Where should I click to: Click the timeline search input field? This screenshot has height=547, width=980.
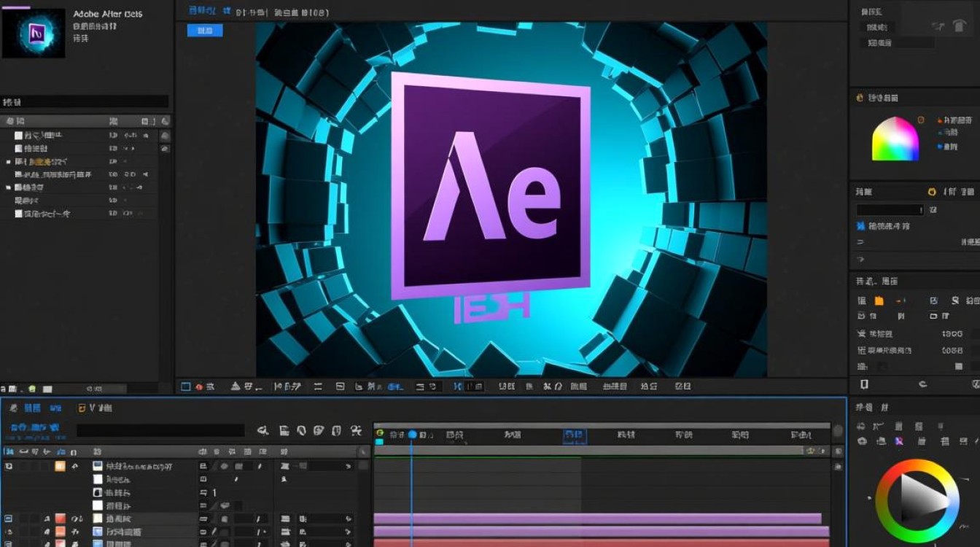[160, 431]
